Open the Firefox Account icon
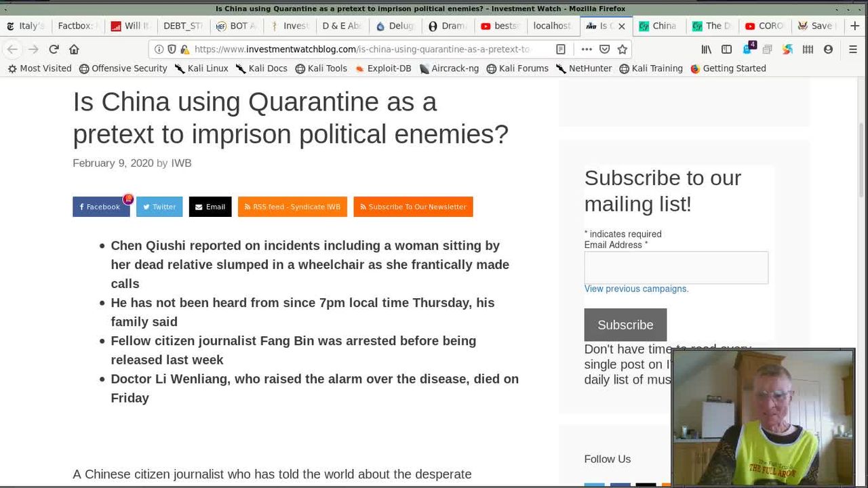868x488 pixels. pos(828,49)
